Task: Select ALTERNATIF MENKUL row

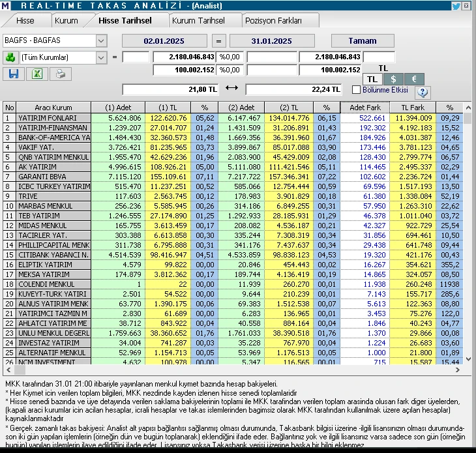Action: (233, 353)
